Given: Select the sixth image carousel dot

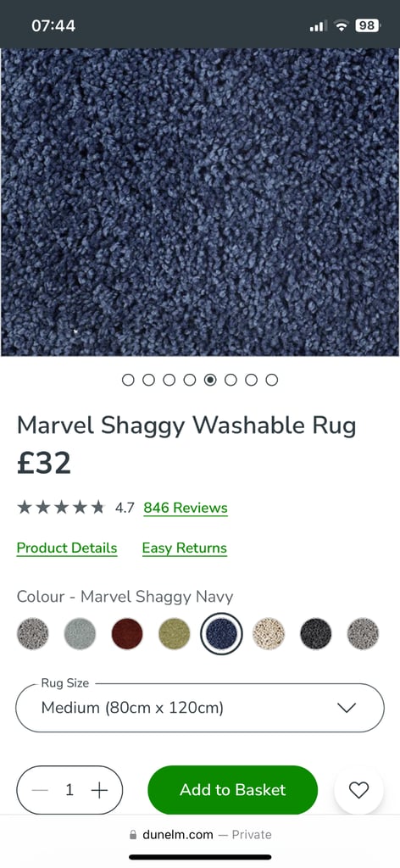Looking at the screenshot, I should click(x=231, y=380).
